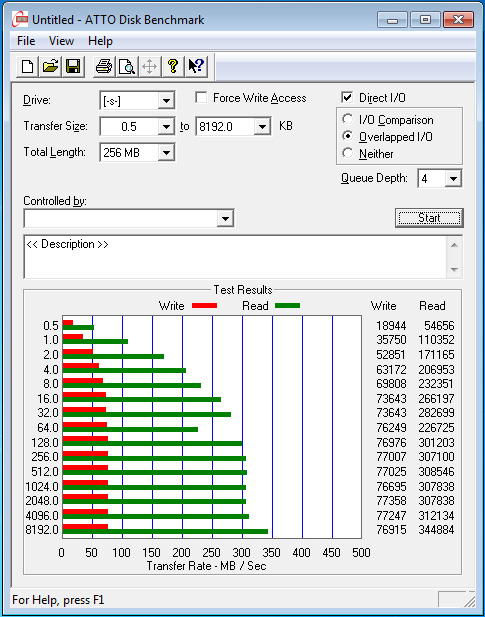Open the Help menu
This screenshot has width=485, height=617.
click(100, 41)
